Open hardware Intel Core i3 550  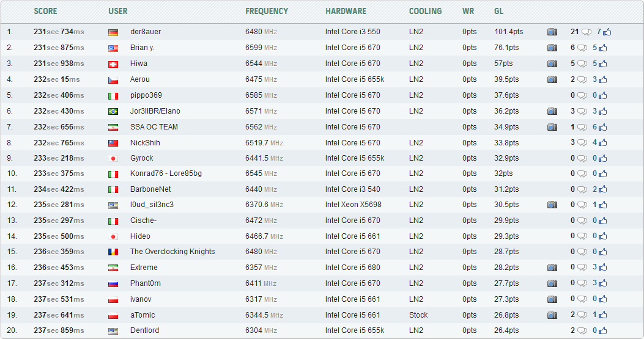tap(353, 32)
